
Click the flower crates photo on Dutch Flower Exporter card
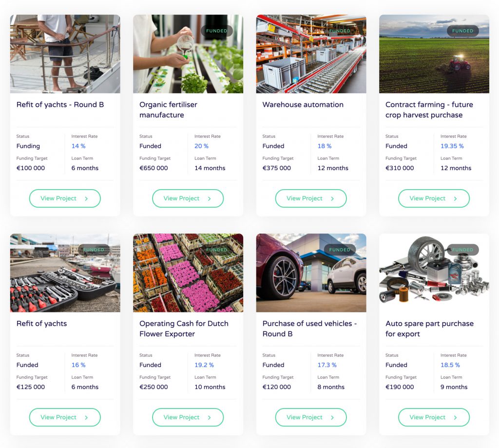point(188,273)
